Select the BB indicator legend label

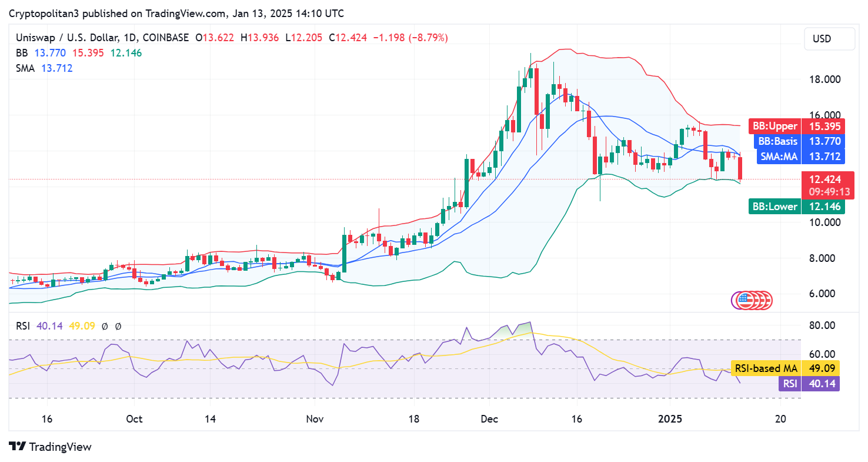pos(22,53)
